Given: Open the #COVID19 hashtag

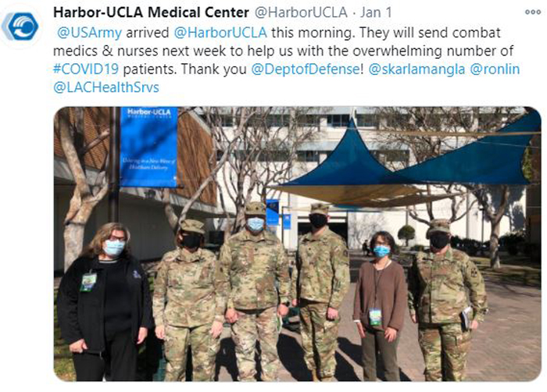Looking at the screenshot, I should pyautogui.click(x=86, y=69).
